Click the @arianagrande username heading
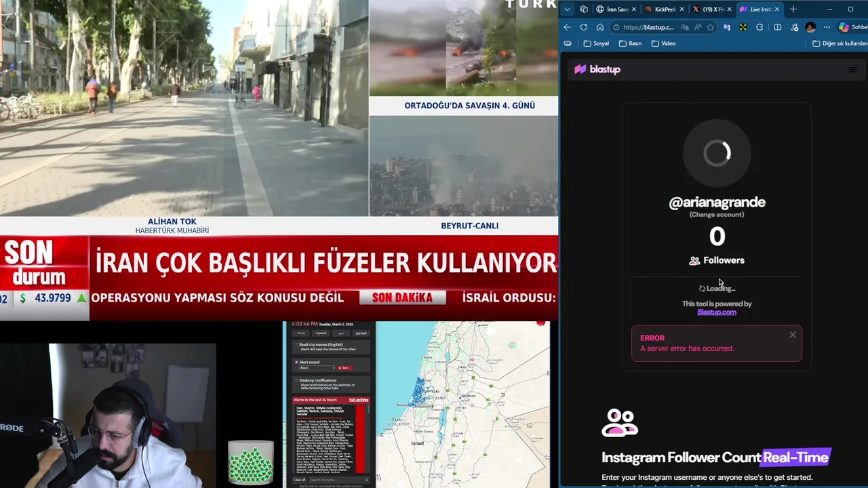 coord(717,202)
